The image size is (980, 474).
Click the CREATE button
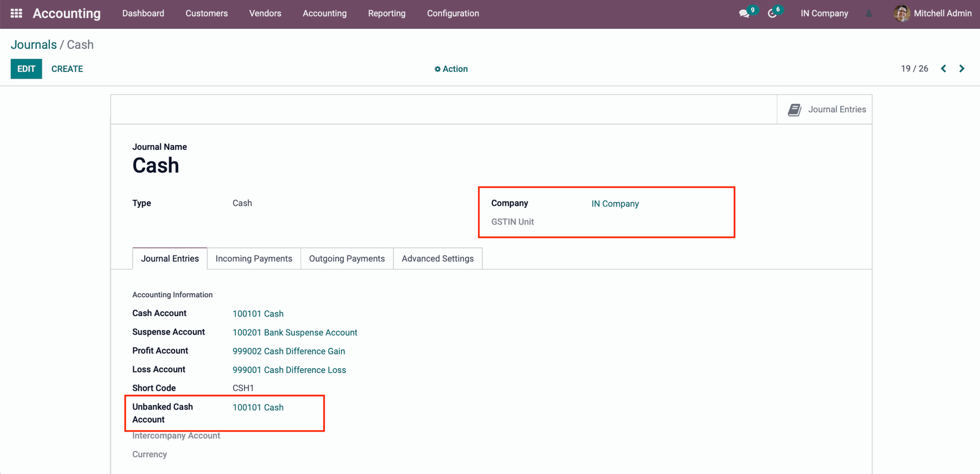point(67,69)
